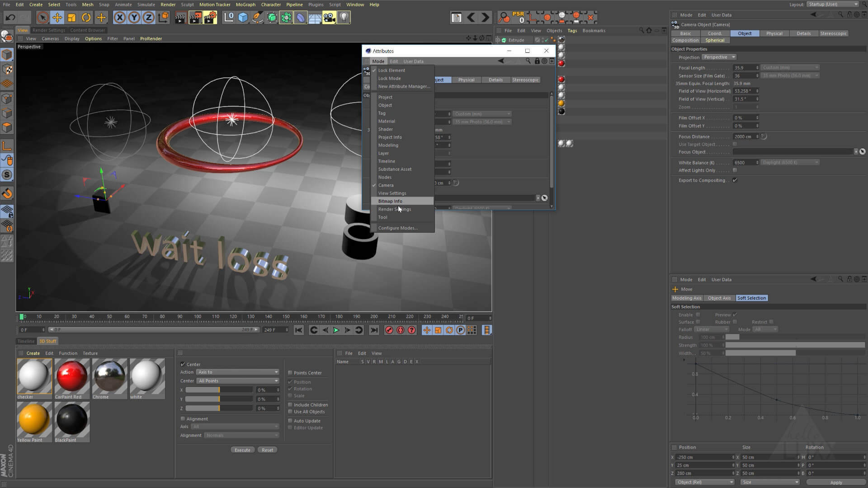The image size is (868, 488).
Task: Click the Apply button
Action: click(836, 483)
